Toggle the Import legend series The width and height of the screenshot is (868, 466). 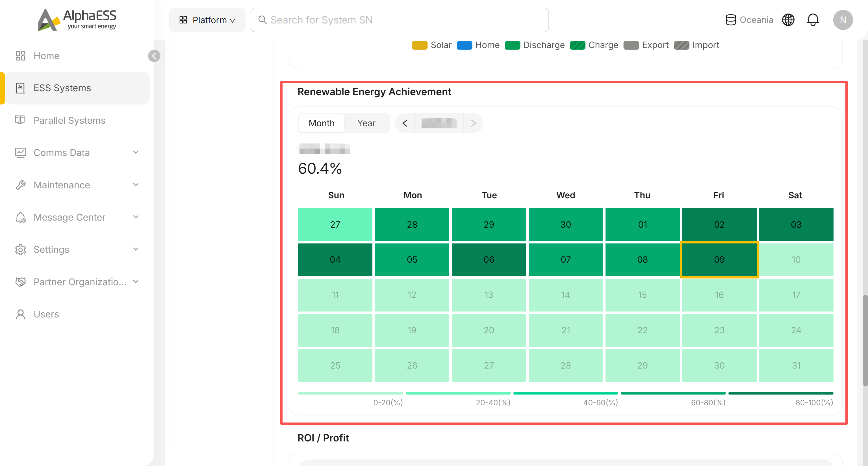coord(696,45)
